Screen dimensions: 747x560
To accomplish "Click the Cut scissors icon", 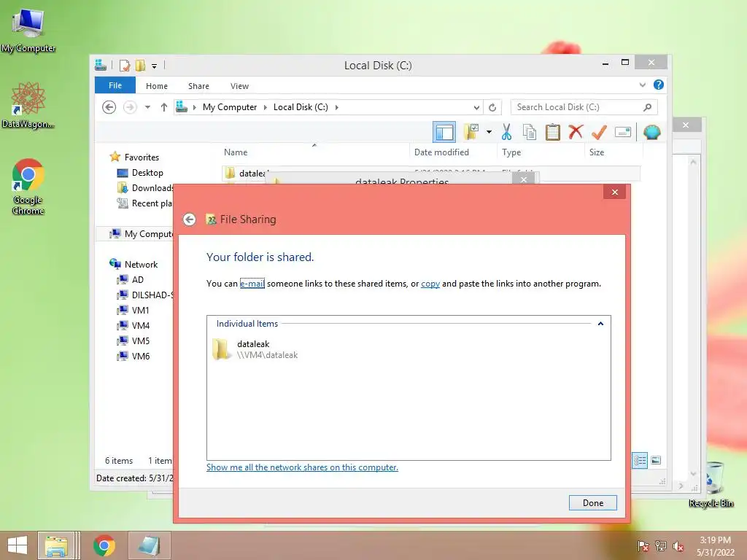I will (506, 132).
